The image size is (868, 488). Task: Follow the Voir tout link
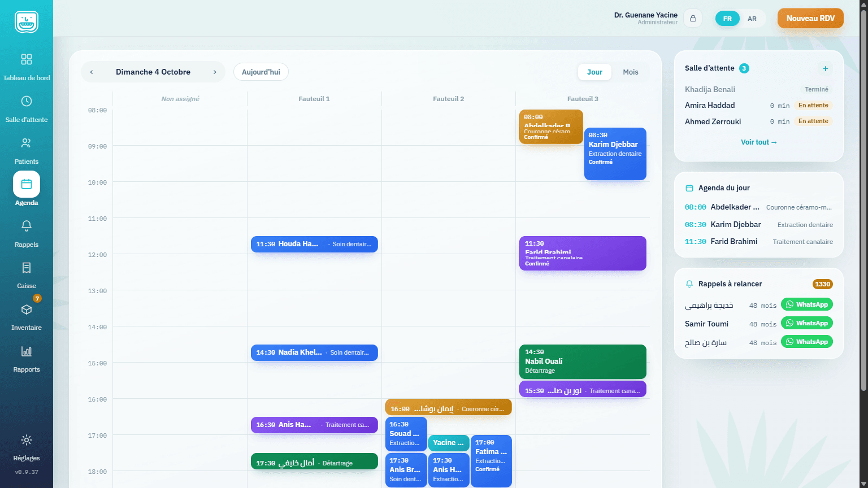point(759,142)
